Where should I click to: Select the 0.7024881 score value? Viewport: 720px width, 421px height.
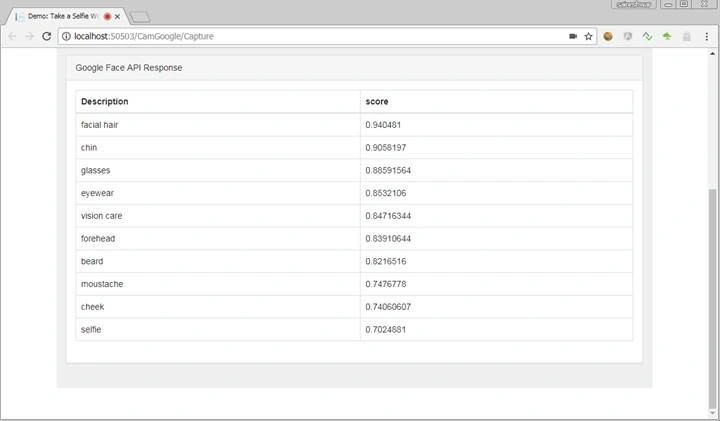pos(386,329)
